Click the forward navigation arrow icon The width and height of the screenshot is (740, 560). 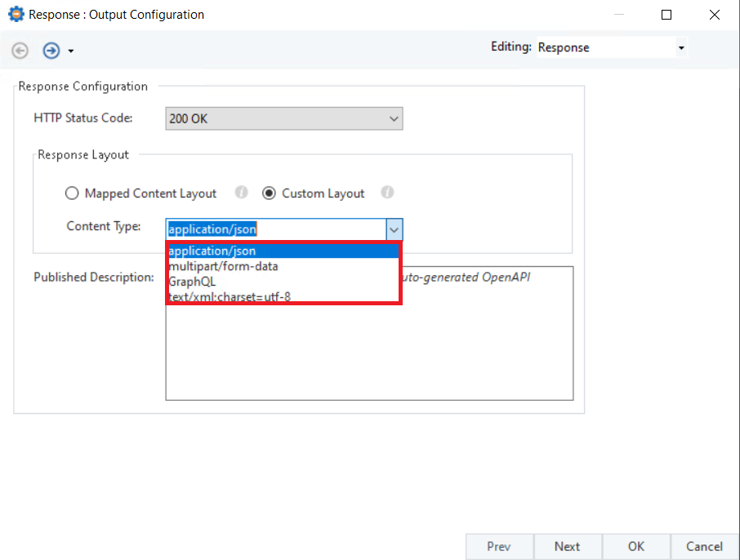(x=51, y=51)
